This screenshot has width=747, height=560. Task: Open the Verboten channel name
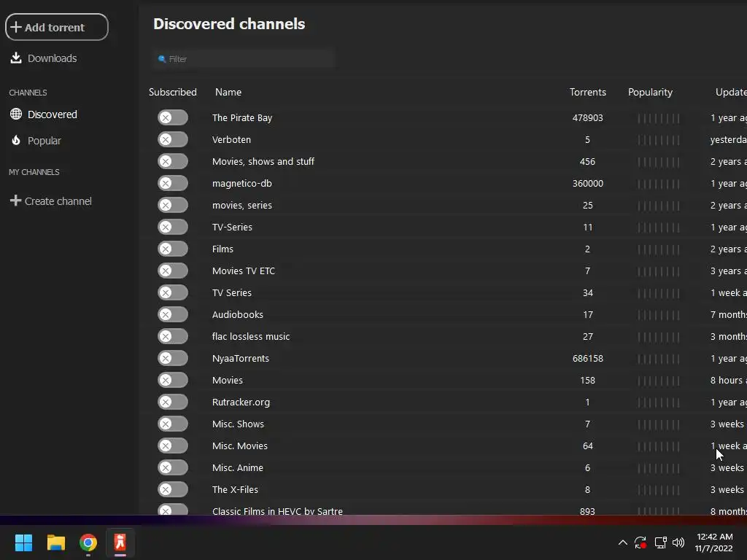coord(231,139)
